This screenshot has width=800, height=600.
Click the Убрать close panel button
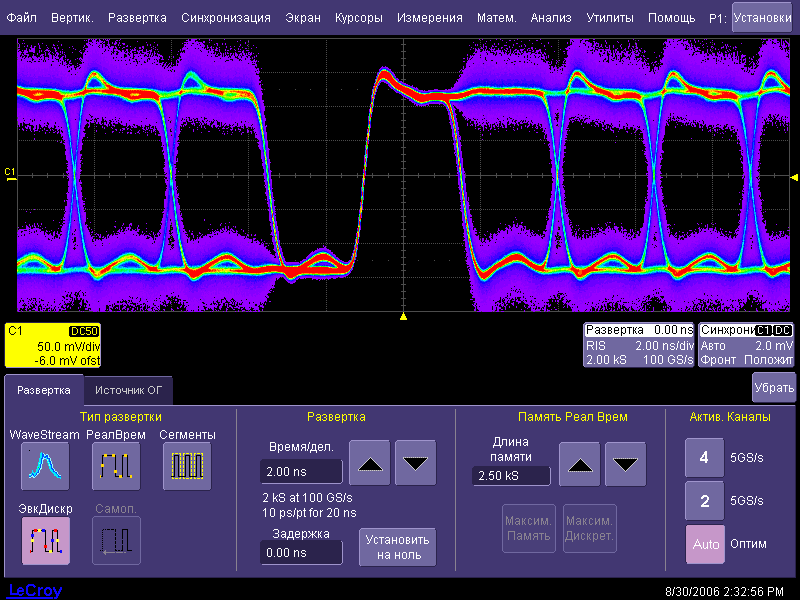coord(773,388)
